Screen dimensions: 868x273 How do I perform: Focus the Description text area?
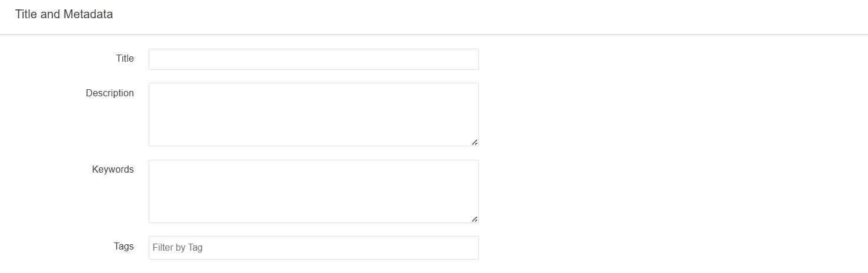click(313, 114)
